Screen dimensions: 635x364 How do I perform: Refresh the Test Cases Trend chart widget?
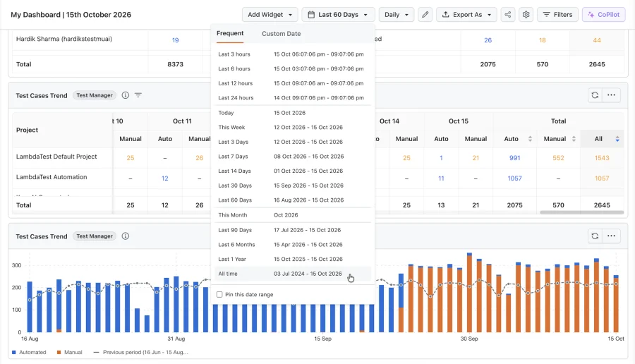[595, 236]
